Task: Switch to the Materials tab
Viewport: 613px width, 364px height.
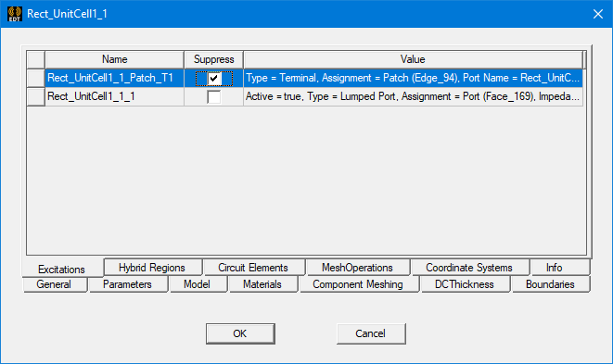Action: [x=262, y=284]
